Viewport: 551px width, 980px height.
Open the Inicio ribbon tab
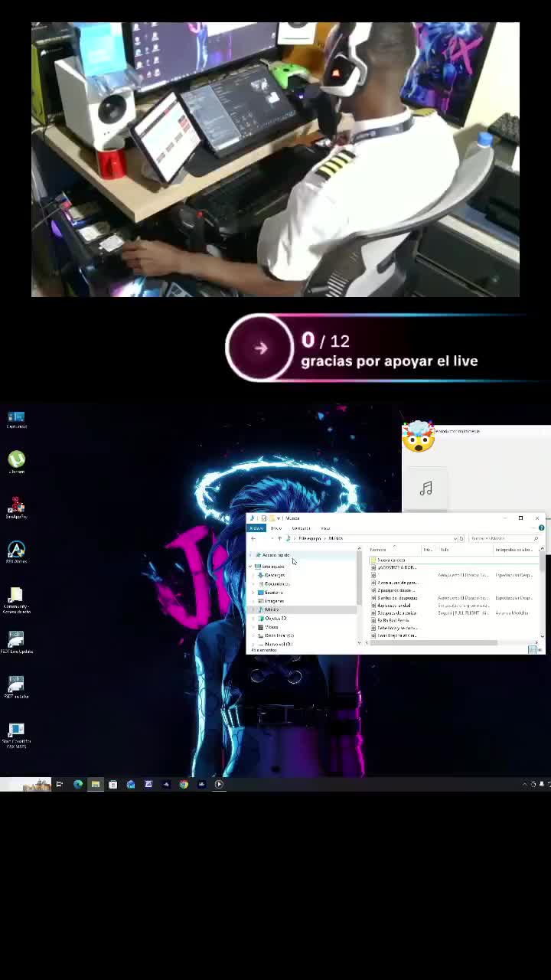(x=276, y=528)
